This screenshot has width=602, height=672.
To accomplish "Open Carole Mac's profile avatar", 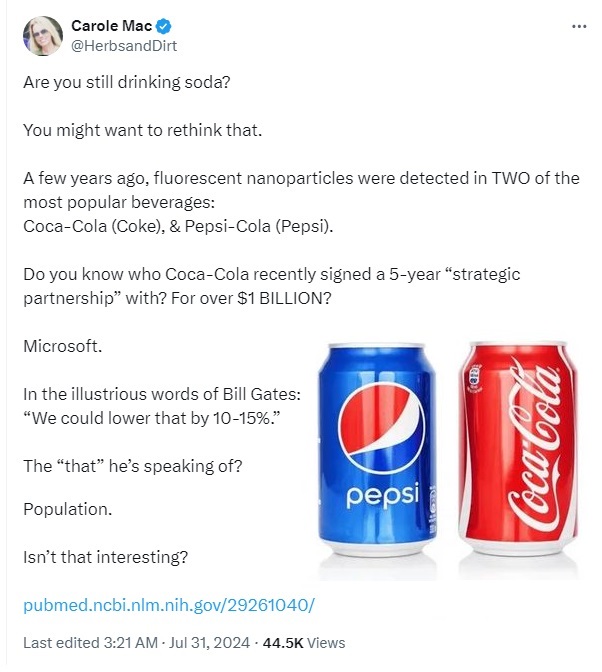I will pos(43,36).
